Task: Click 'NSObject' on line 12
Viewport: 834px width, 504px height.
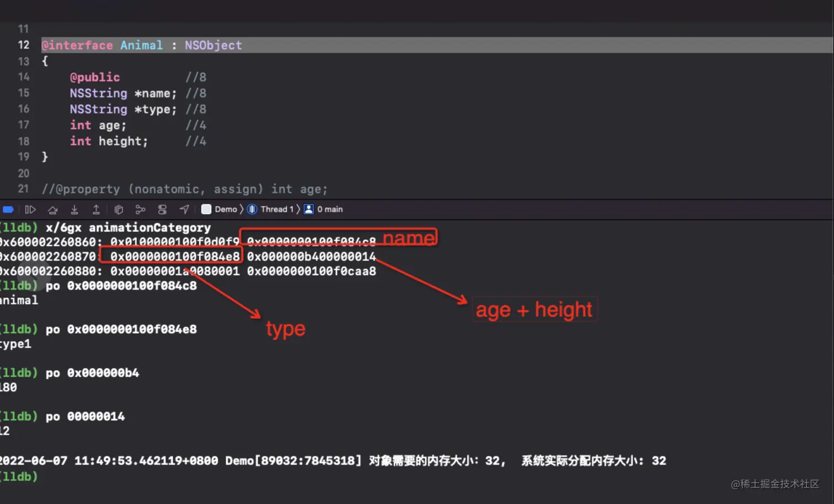Action: tap(213, 45)
